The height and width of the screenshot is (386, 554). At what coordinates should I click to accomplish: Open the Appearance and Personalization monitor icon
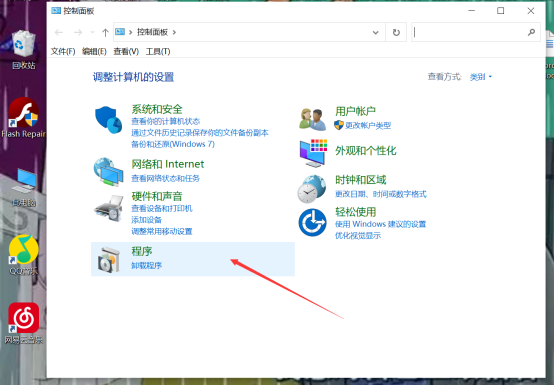coord(313,153)
